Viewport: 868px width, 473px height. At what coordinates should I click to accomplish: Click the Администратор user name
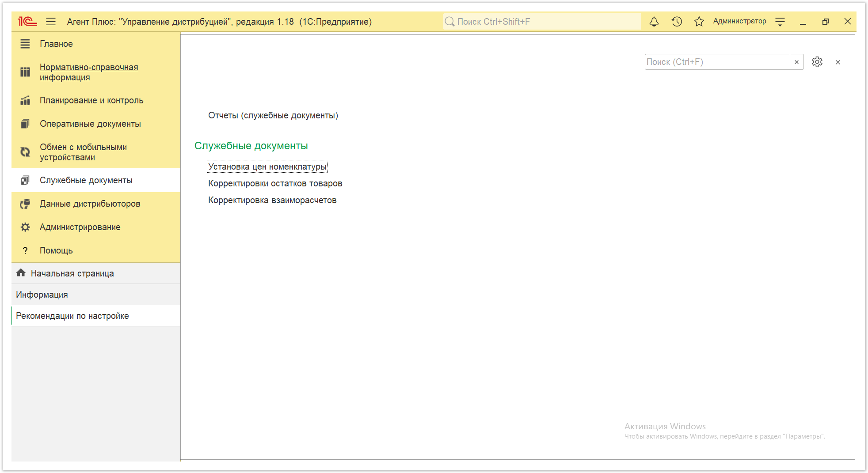pyautogui.click(x=739, y=21)
